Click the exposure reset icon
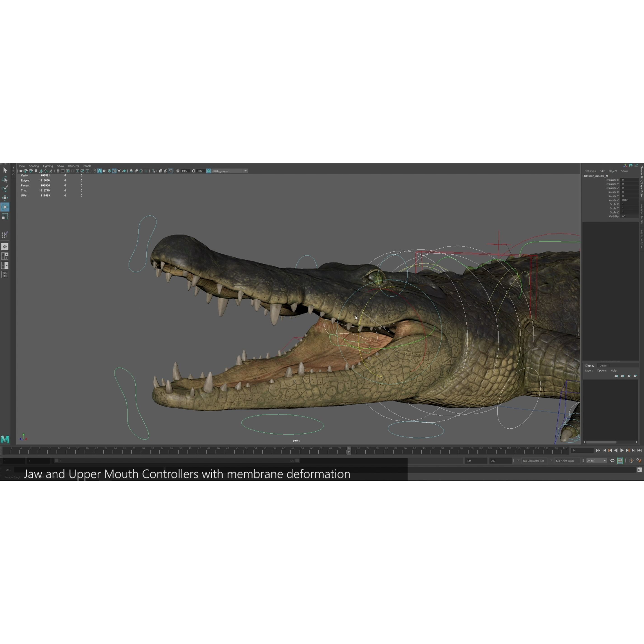 coord(178,171)
